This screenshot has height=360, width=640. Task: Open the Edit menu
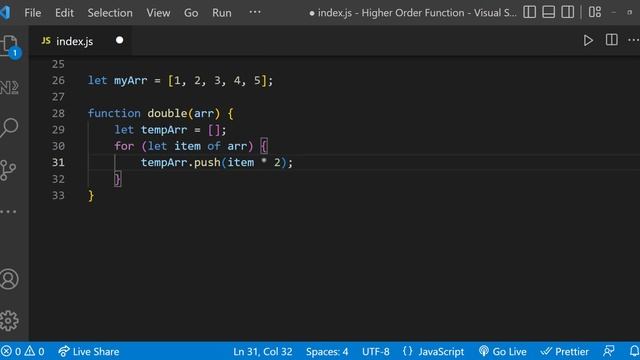click(64, 13)
